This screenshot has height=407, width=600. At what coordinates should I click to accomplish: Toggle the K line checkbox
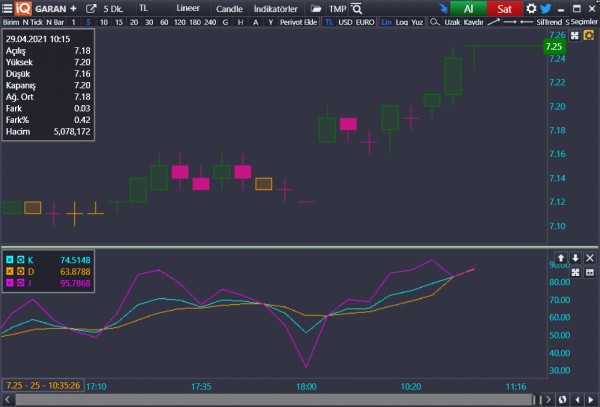pos(10,260)
